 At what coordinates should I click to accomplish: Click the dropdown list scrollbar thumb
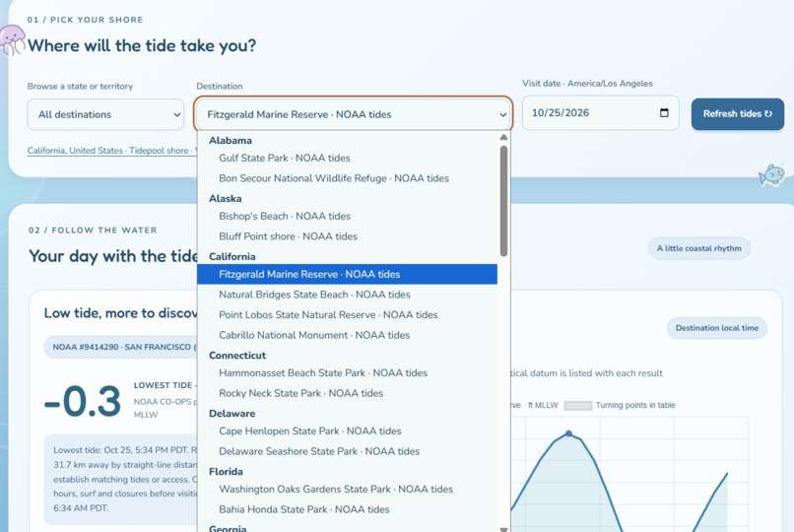point(503,201)
